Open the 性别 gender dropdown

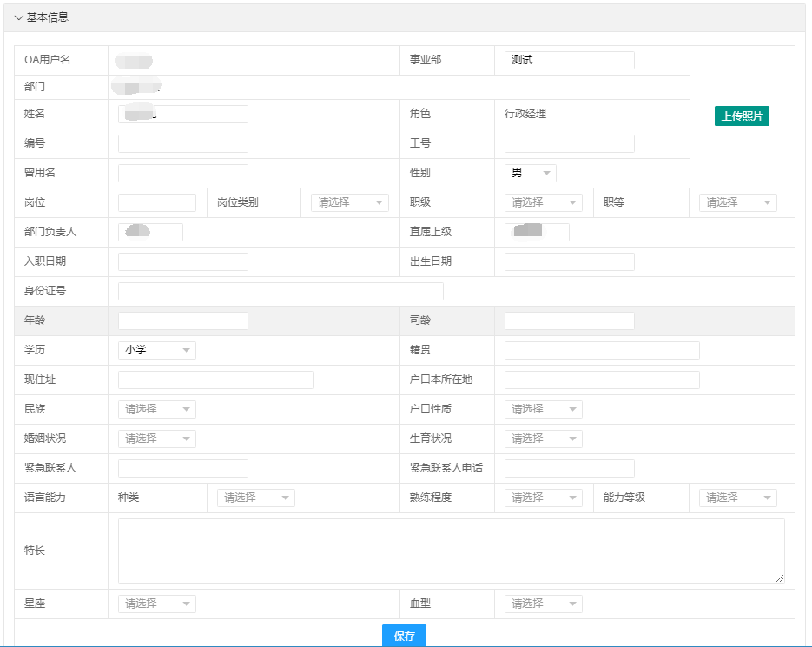(x=530, y=173)
